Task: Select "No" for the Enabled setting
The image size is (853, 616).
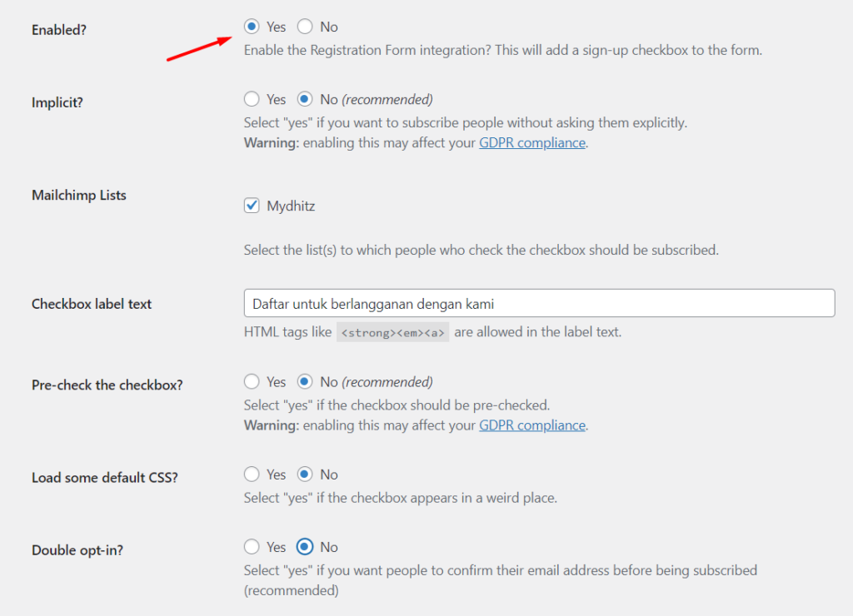Action: pyautogui.click(x=305, y=27)
